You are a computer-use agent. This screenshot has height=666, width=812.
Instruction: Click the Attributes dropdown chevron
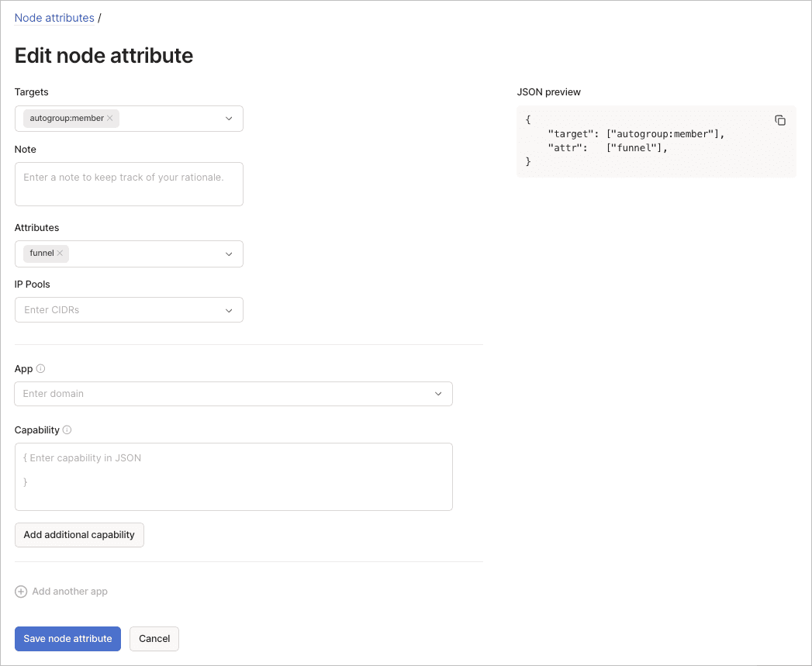coord(229,254)
